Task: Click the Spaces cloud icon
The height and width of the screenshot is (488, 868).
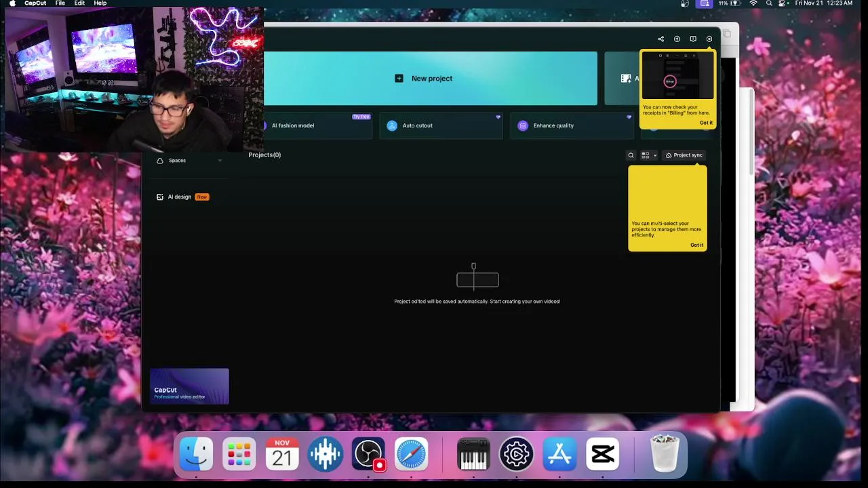Action: [x=160, y=161]
